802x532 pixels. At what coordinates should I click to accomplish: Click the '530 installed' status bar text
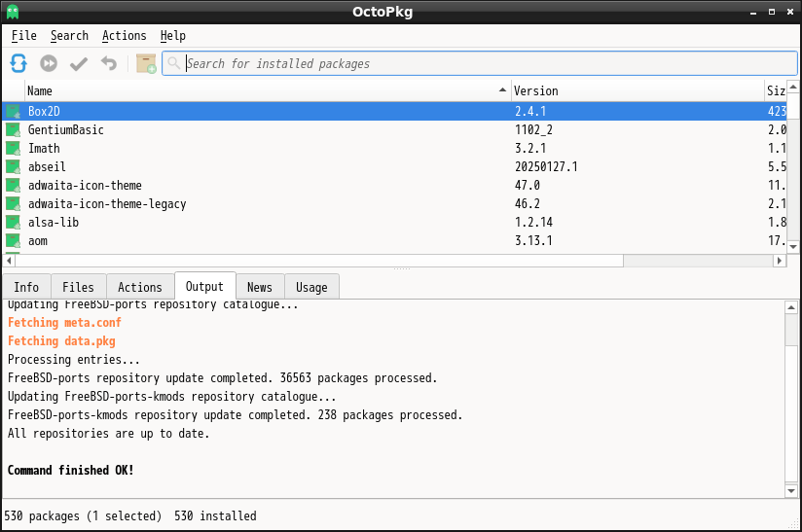215,516
